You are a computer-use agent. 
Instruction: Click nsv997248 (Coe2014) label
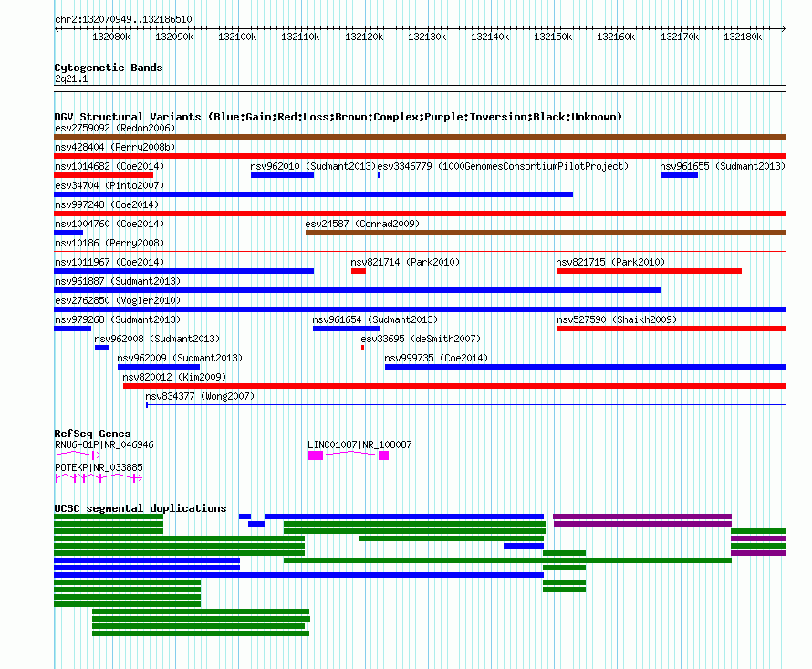[x=107, y=204]
